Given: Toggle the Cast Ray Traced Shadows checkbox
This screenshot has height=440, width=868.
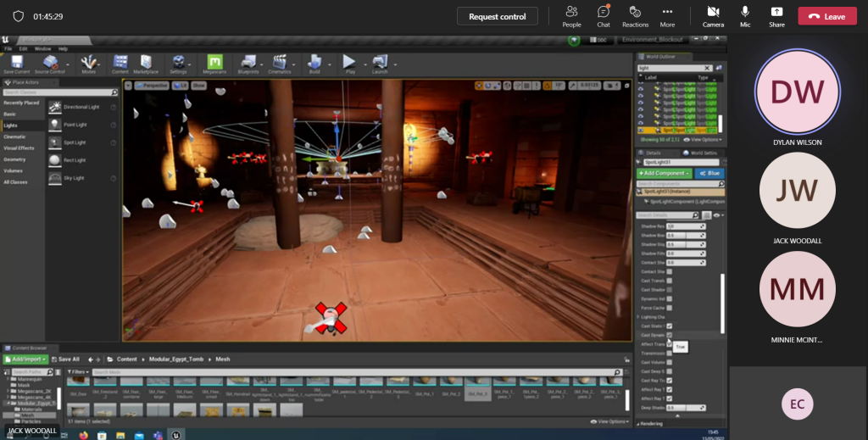Looking at the screenshot, I should 670,380.
